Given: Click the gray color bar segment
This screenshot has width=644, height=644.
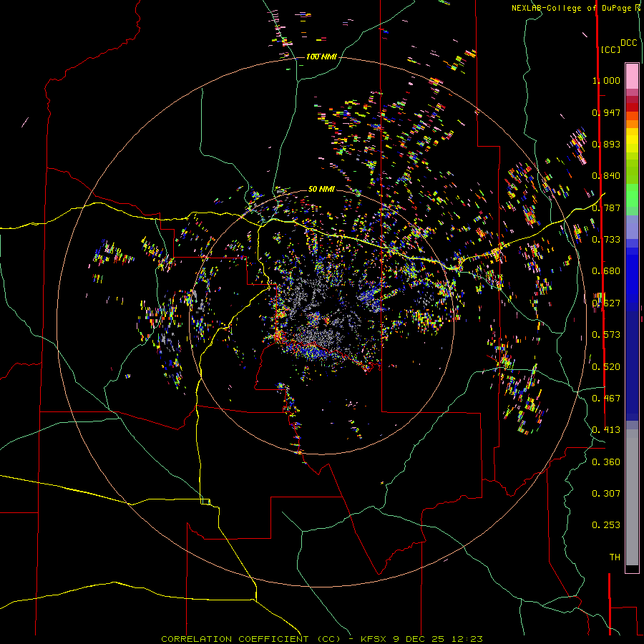Looking at the screenshot, I should coord(632,497).
